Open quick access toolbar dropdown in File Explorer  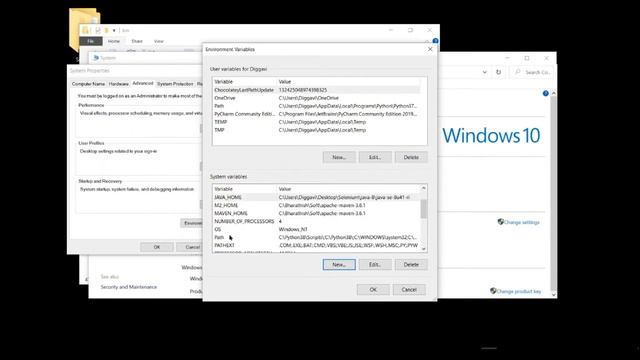[x=114, y=30]
